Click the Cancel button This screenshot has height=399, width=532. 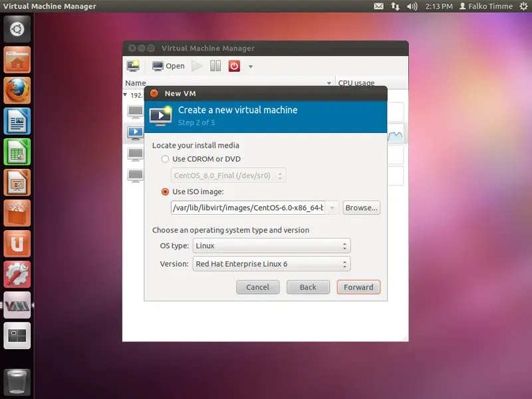(x=257, y=287)
